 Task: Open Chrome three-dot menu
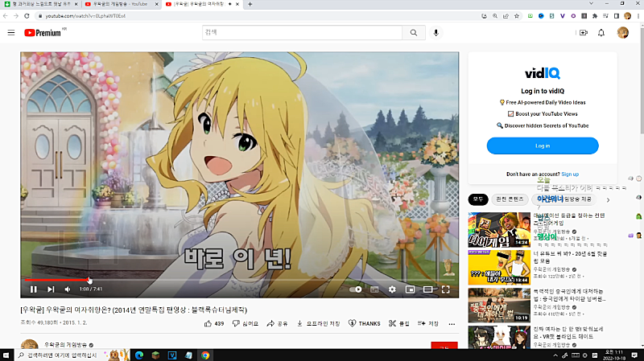(x=638, y=16)
